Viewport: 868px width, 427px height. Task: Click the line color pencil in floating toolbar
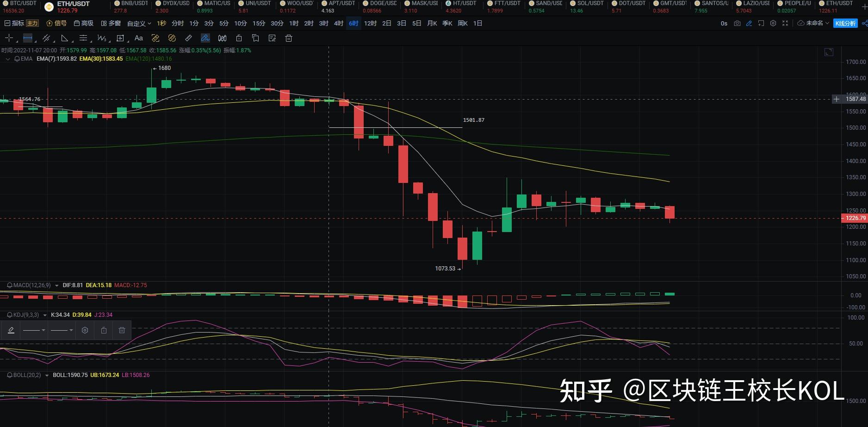coord(11,330)
